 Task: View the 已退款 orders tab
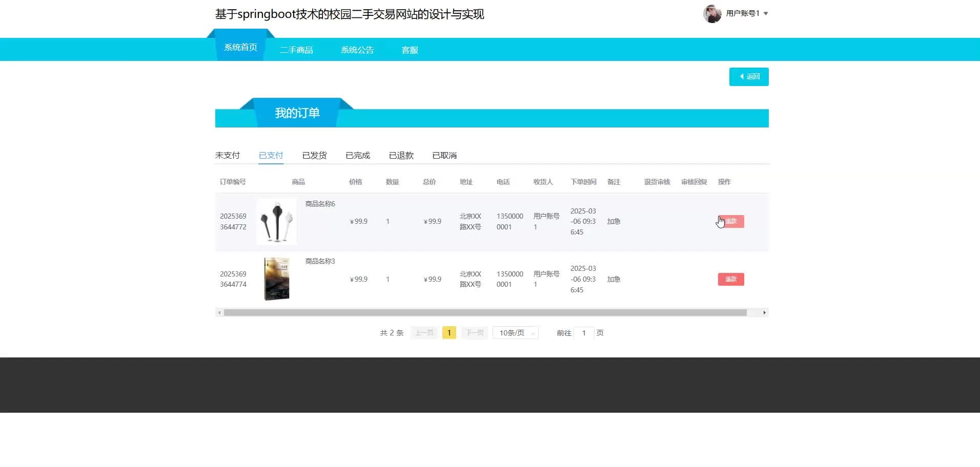(x=401, y=155)
